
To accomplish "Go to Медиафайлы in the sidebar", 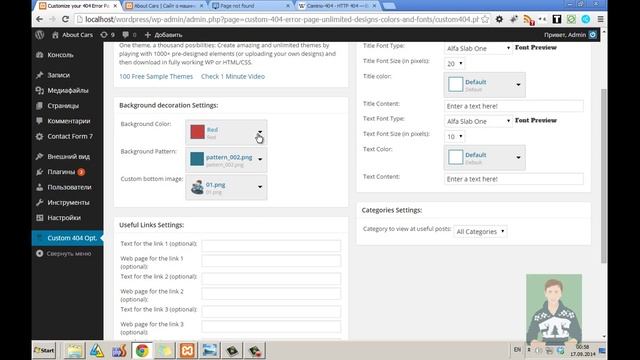I will coord(67,90).
